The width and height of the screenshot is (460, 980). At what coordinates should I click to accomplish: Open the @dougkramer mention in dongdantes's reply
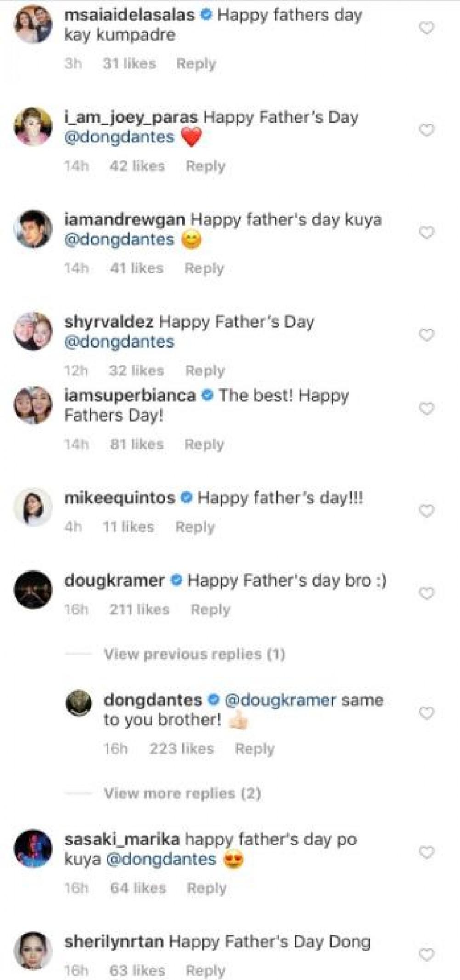(280, 700)
